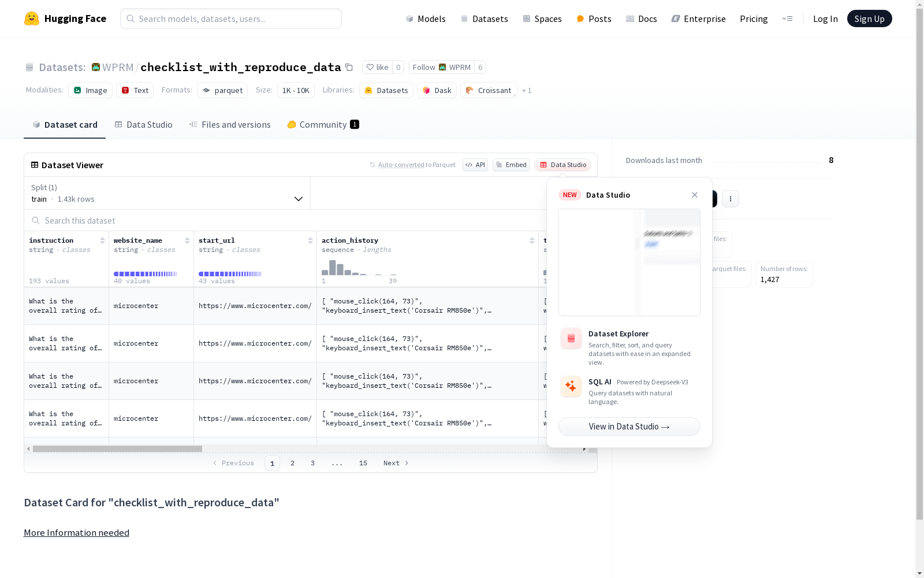Select page 1 in pagination
This screenshot has height=578, width=924.
click(x=272, y=463)
